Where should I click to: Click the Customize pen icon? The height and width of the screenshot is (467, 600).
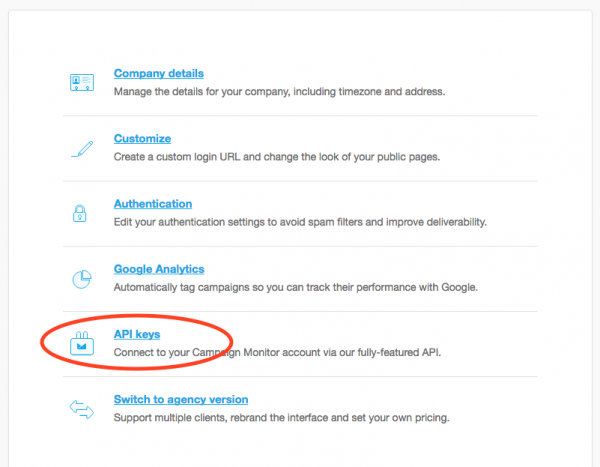pyautogui.click(x=81, y=148)
